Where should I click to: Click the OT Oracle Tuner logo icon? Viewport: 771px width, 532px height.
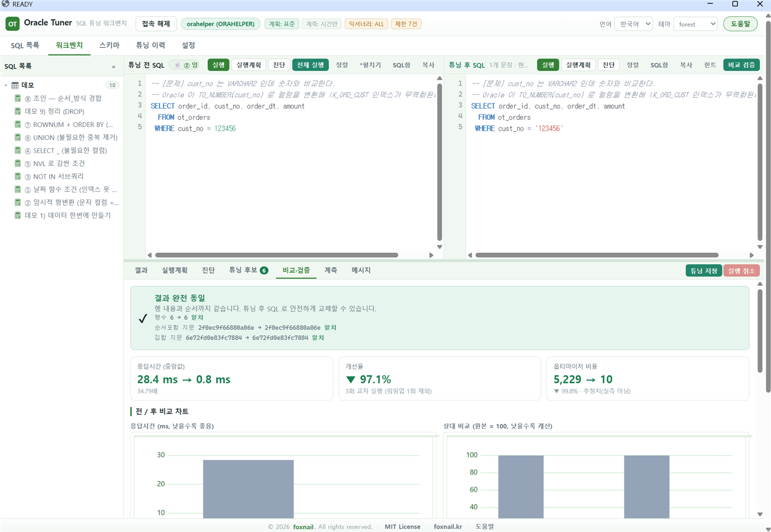click(12, 24)
